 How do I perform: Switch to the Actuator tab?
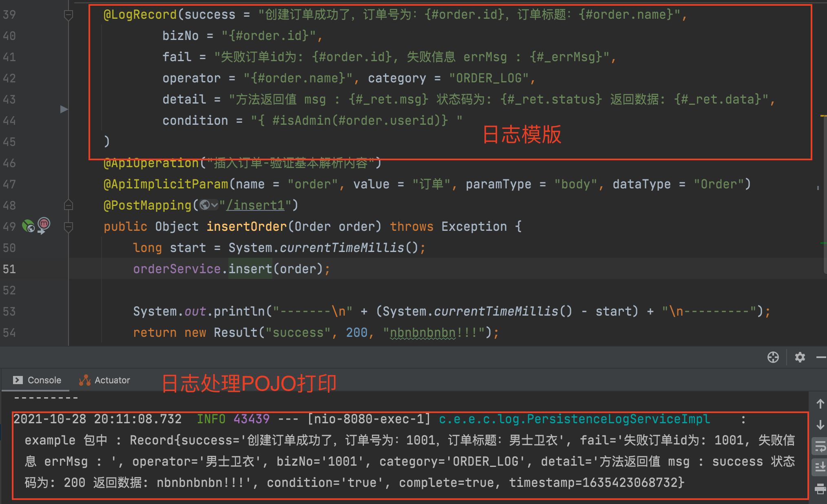pyautogui.click(x=105, y=380)
